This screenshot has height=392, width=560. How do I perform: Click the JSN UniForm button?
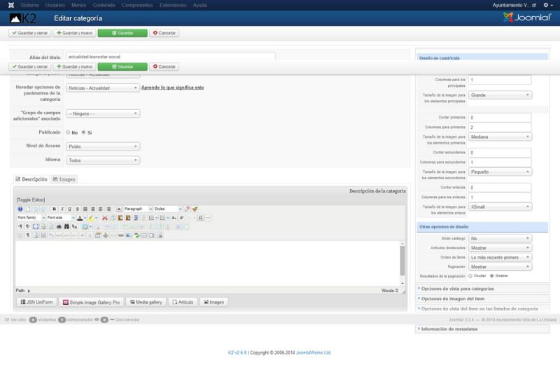pos(36,302)
